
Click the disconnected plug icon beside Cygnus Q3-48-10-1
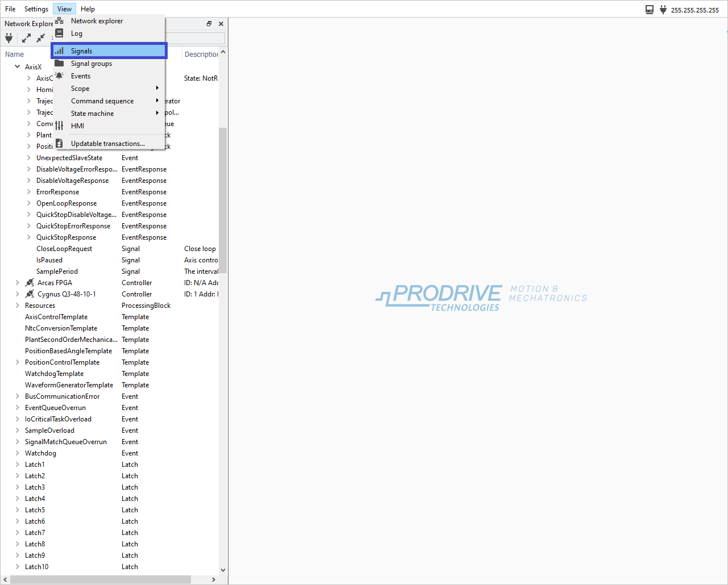tap(30, 294)
